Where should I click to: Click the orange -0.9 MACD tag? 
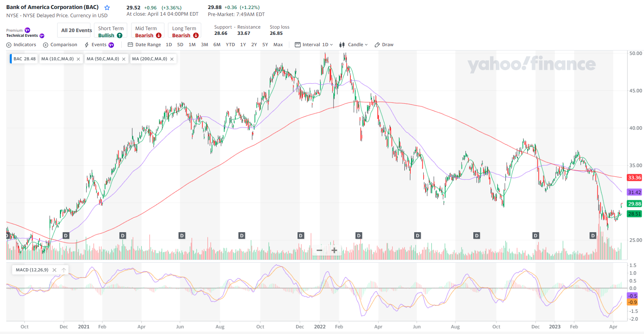point(633,302)
